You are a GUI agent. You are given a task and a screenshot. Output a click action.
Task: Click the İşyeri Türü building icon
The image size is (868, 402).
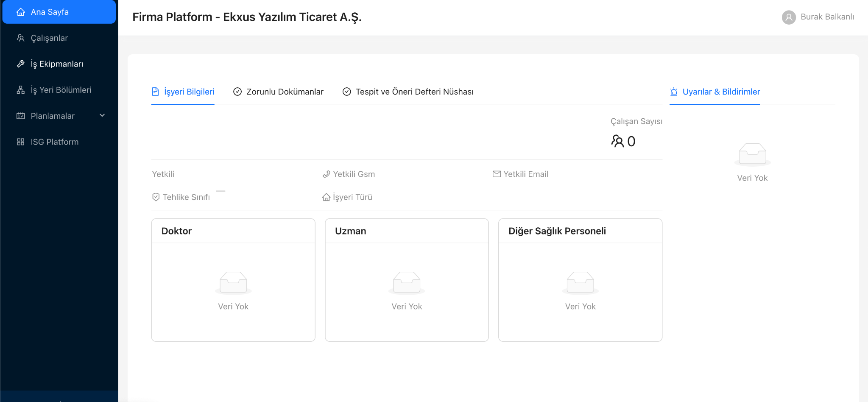(x=326, y=197)
